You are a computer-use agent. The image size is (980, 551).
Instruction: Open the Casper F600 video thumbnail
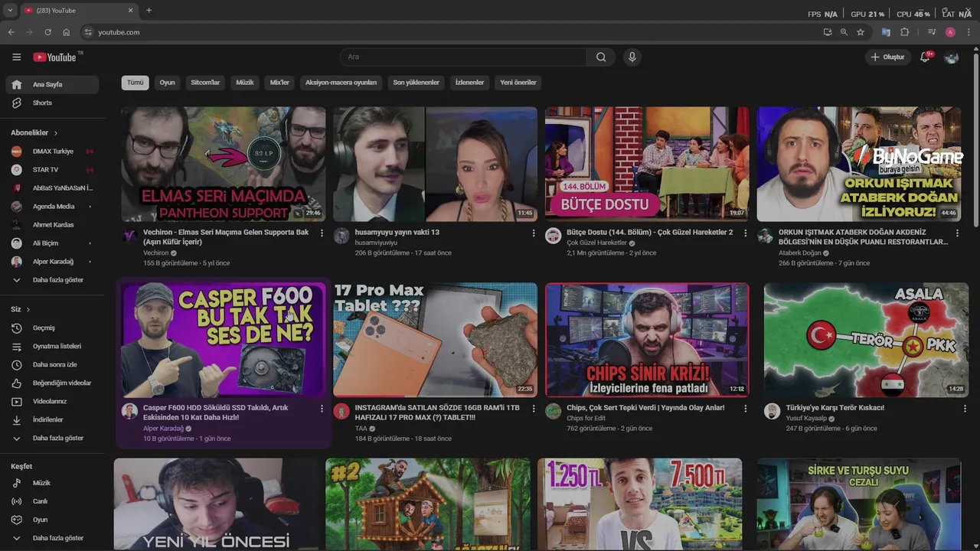click(x=223, y=340)
